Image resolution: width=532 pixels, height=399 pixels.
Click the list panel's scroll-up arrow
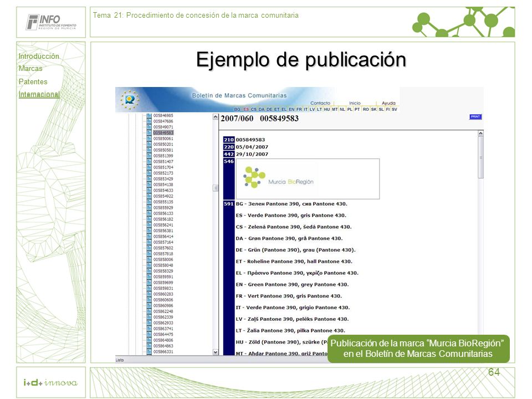point(216,117)
